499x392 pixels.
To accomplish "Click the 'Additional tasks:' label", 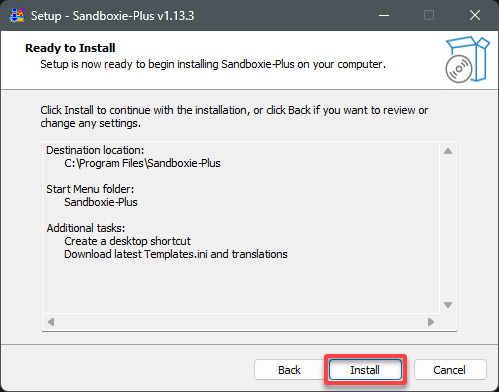I will tap(86, 228).
